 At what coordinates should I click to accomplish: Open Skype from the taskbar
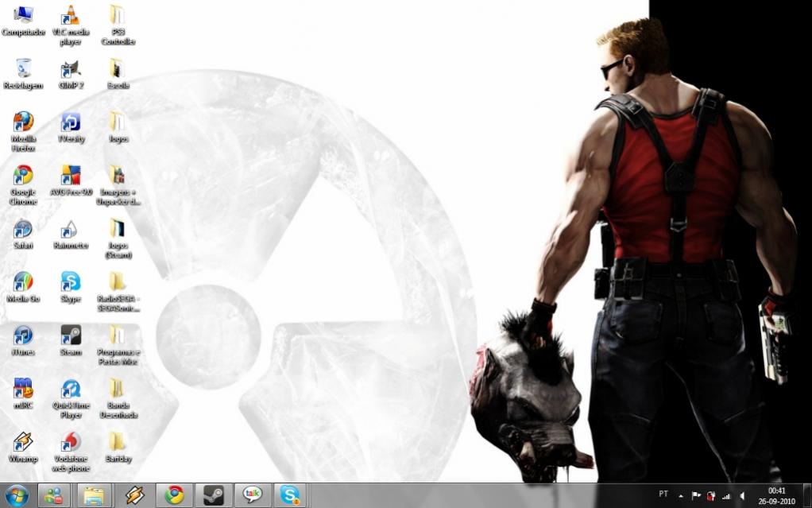(x=291, y=496)
